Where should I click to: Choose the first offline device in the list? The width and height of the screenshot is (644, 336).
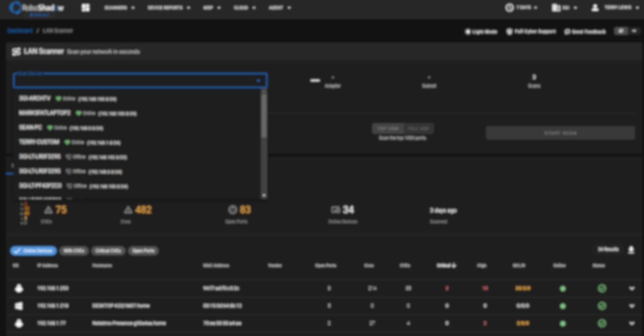pos(137,157)
